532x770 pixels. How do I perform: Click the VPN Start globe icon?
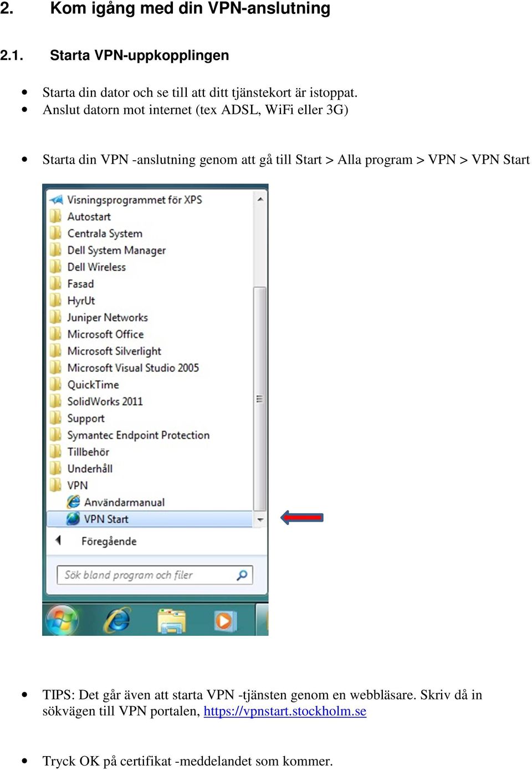[73, 519]
